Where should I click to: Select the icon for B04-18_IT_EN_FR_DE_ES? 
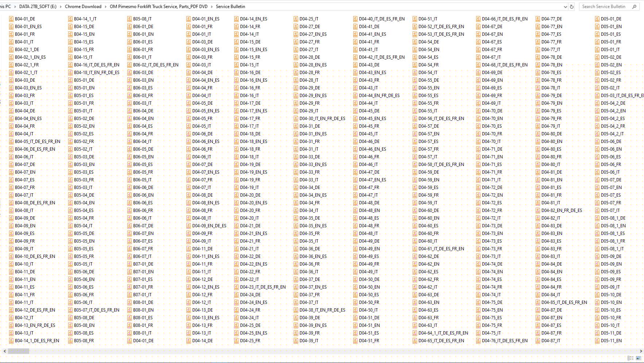[x=70, y=73]
